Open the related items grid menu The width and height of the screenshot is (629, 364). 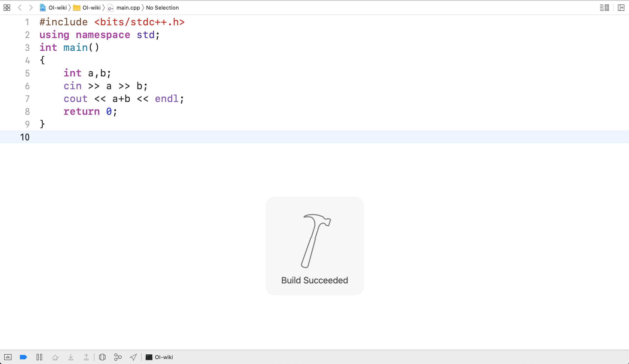point(7,8)
